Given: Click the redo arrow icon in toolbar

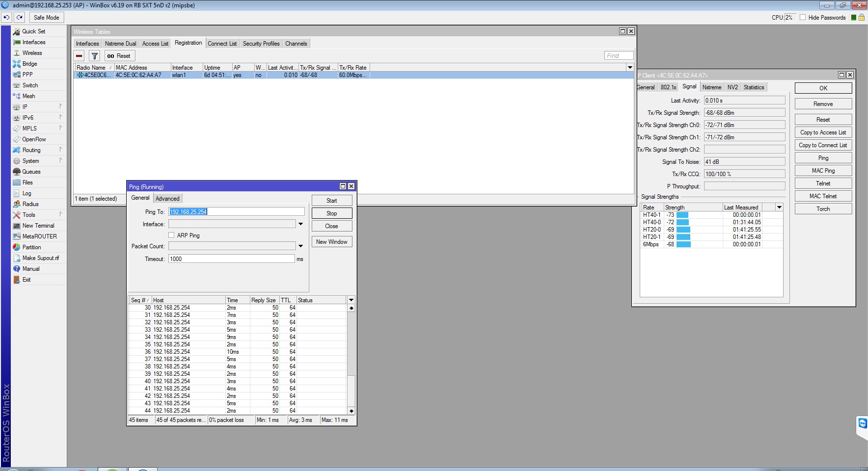Looking at the screenshot, I should [20, 17].
